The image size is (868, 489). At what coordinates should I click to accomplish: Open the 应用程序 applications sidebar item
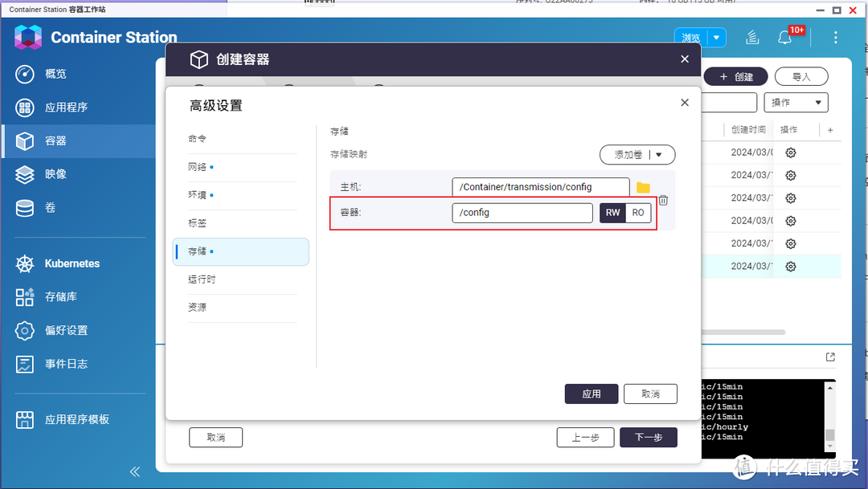(x=77, y=108)
